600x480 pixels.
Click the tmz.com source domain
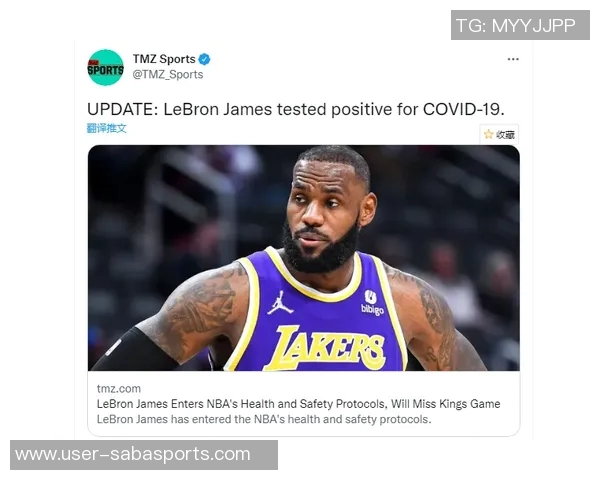pyautogui.click(x=119, y=389)
